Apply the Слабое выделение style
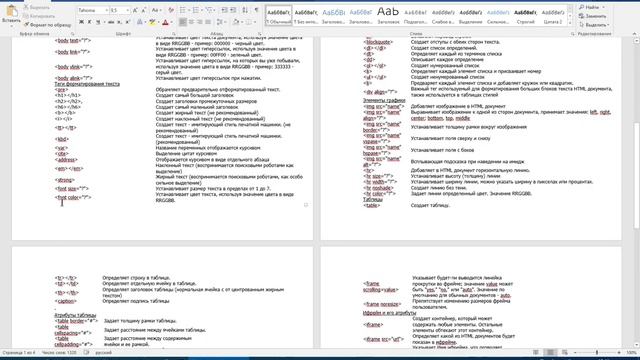Screen dimensions: 640x360 (443, 16)
